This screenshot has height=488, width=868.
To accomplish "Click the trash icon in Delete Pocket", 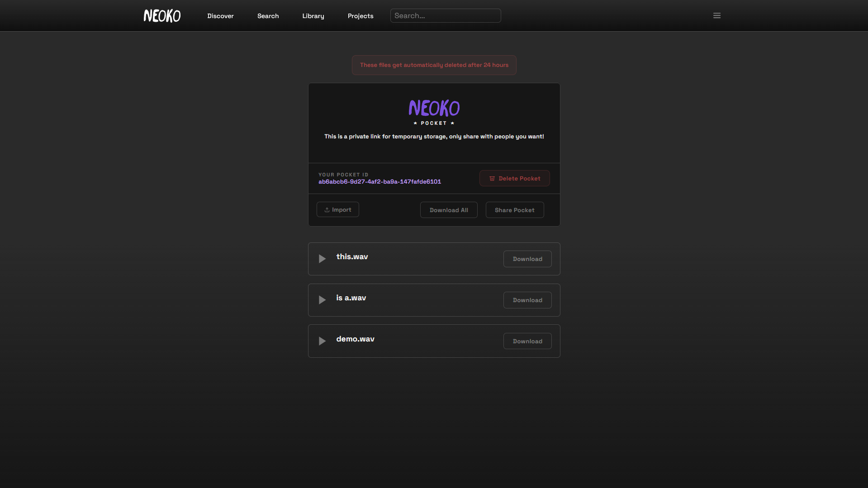I will 492,179.
